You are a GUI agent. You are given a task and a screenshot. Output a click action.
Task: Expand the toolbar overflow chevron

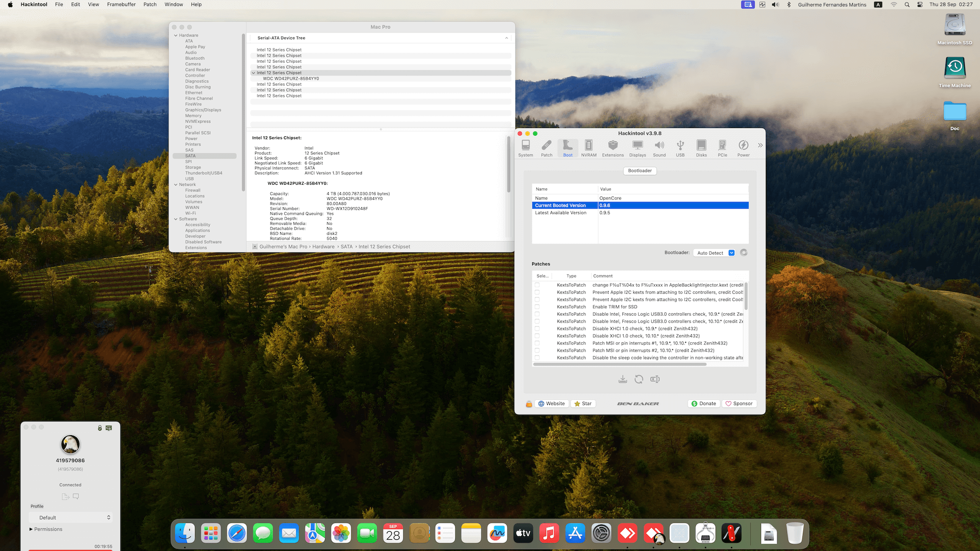coord(760,145)
